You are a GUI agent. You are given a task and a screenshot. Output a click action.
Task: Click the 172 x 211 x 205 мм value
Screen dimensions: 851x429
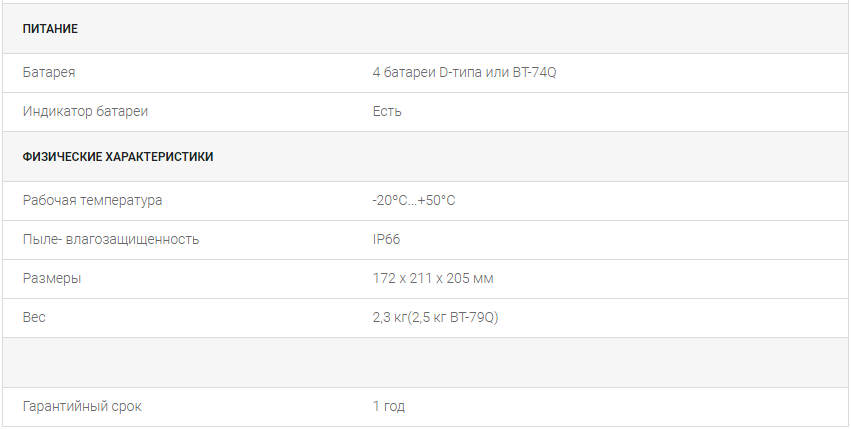click(x=433, y=279)
